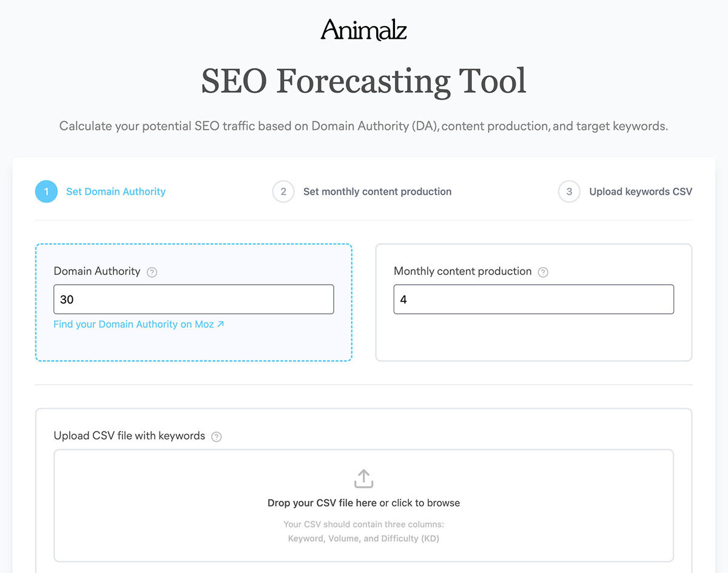Viewport: 728px width, 573px height.
Task: Click the step 3 circle badge
Action: point(569,192)
